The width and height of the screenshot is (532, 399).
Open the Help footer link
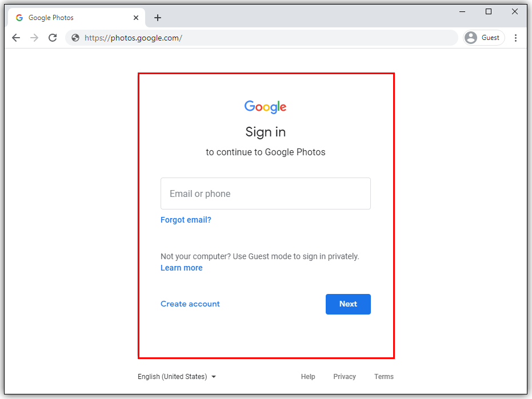[308, 377]
